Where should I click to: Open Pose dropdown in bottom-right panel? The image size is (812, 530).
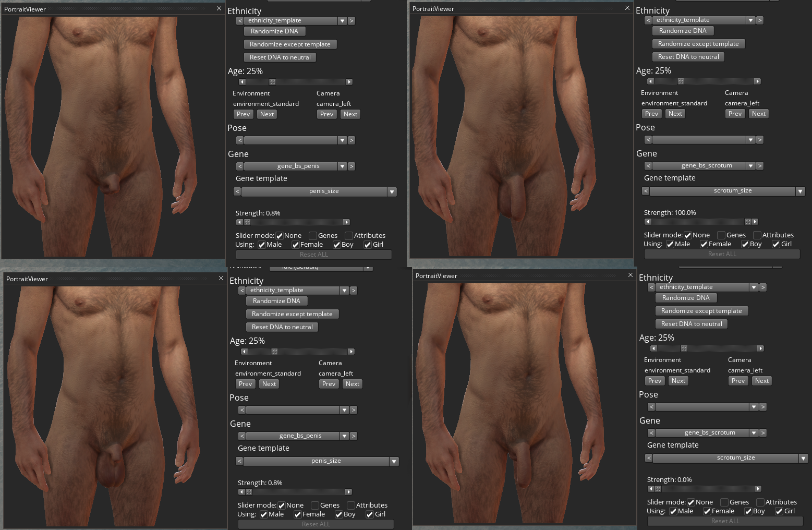[x=754, y=407]
